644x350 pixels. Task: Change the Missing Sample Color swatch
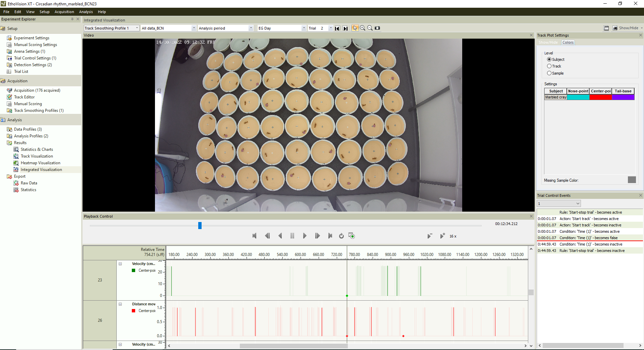pos(632,180)
